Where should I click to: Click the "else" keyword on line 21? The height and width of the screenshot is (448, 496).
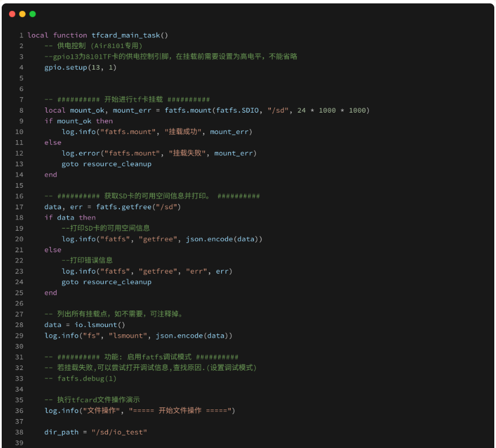53,250
